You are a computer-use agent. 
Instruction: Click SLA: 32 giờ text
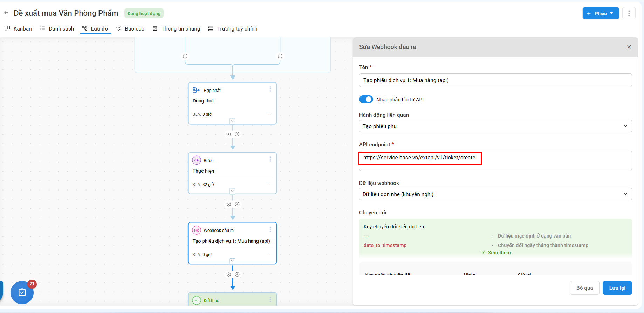click(x=203, y=185)
